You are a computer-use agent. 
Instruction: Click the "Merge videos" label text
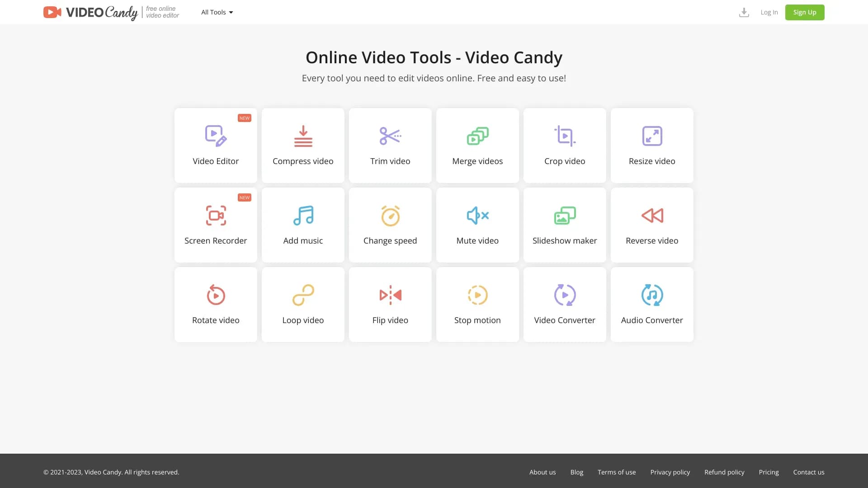pyautogui.click(x=477, y=161)
